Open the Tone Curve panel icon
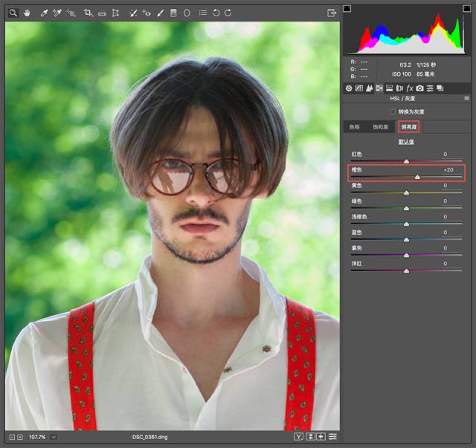 point(358,88)
